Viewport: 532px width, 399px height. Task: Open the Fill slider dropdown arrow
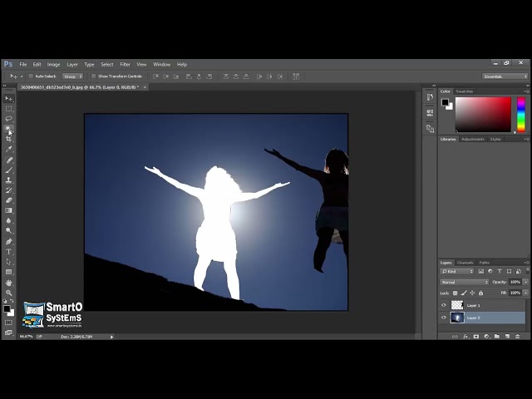[525, 293]
